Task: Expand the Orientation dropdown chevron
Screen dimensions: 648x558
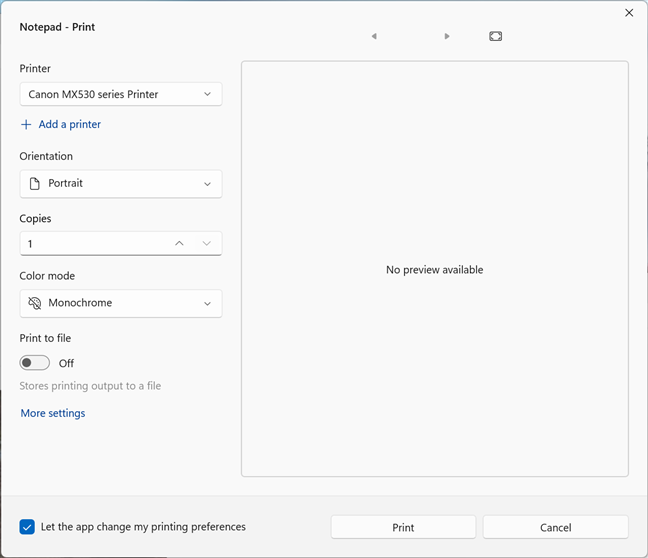Action: (x=208, y=184)
